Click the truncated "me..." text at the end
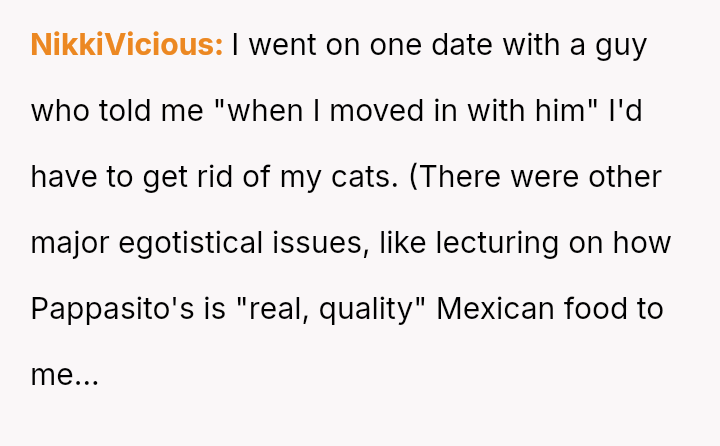The height and width of the screenshot is (446, 720). click(65, 374)
